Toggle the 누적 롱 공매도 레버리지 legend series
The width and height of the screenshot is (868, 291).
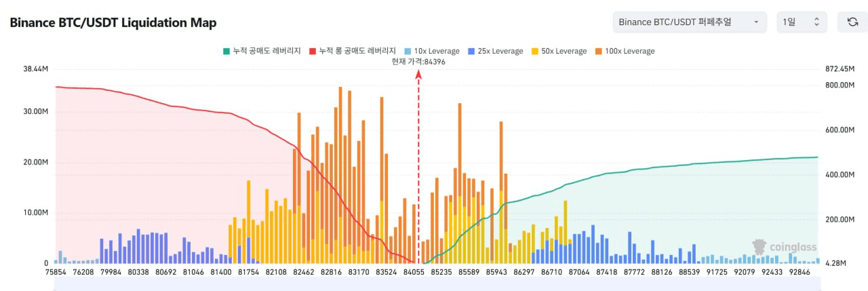pyautogui.click(x=352, y=51)
